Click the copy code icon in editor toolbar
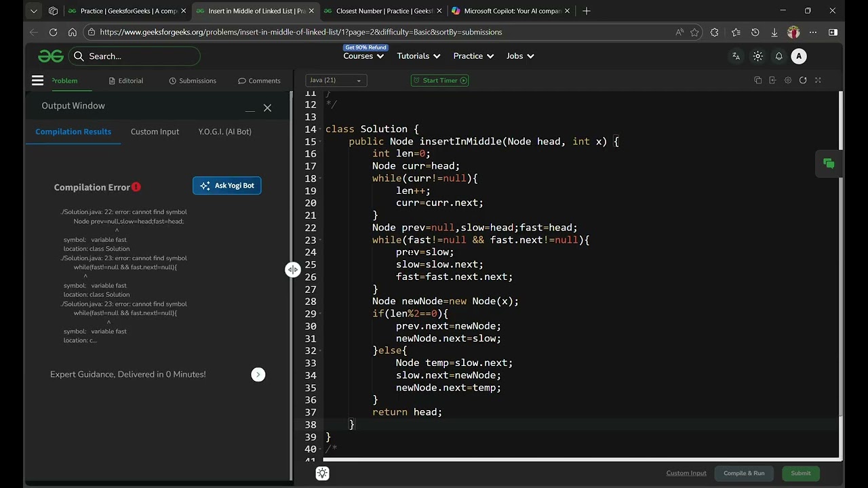The width and height of the screenshot is (868, 488). (757, 80)
